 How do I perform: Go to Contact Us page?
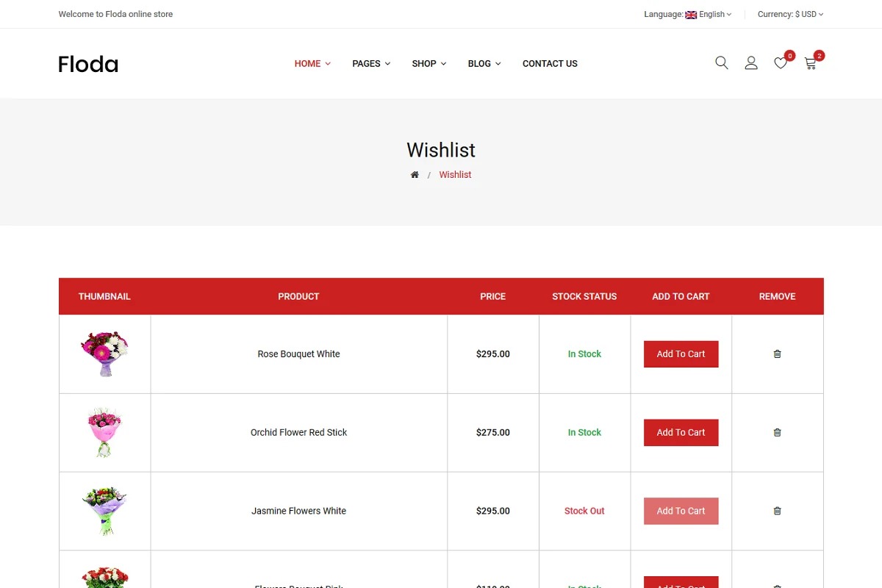(x=550, y=64)
